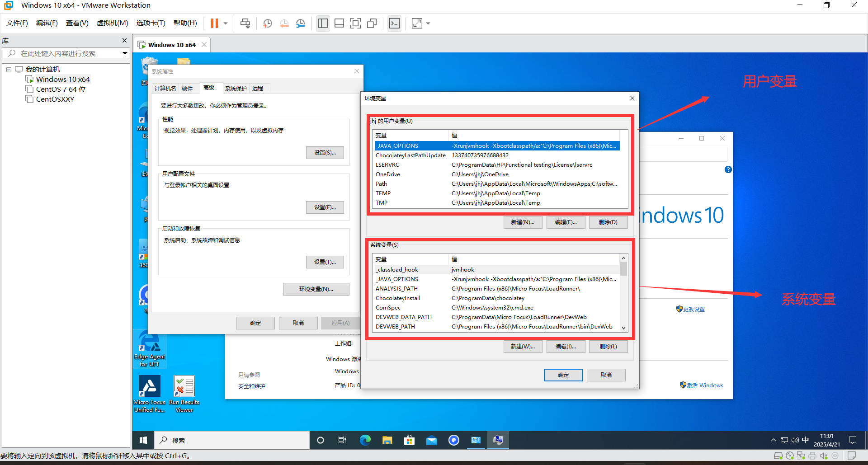Open the 帮助(H) menu
868x465 pixels.
[185, 23]
